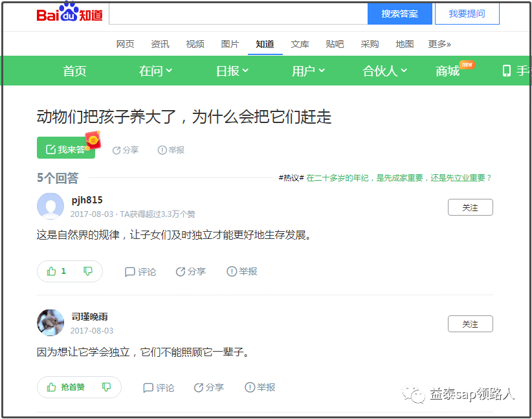532x419 pixels.
Task: Open the 热议 topic link about 成家立业
Action: point(399,178)
